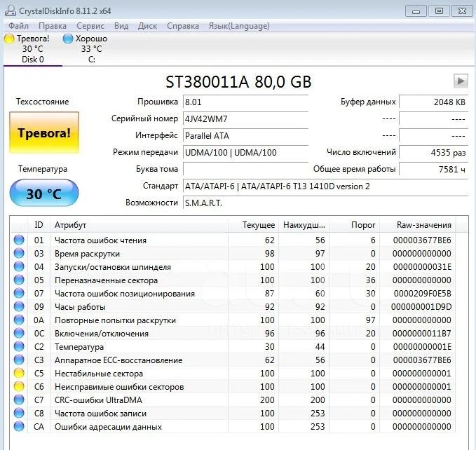Screen dimensions: 476x450
Task: Select Disk 0 with Тревога status
Action: [x=32, y=49]
